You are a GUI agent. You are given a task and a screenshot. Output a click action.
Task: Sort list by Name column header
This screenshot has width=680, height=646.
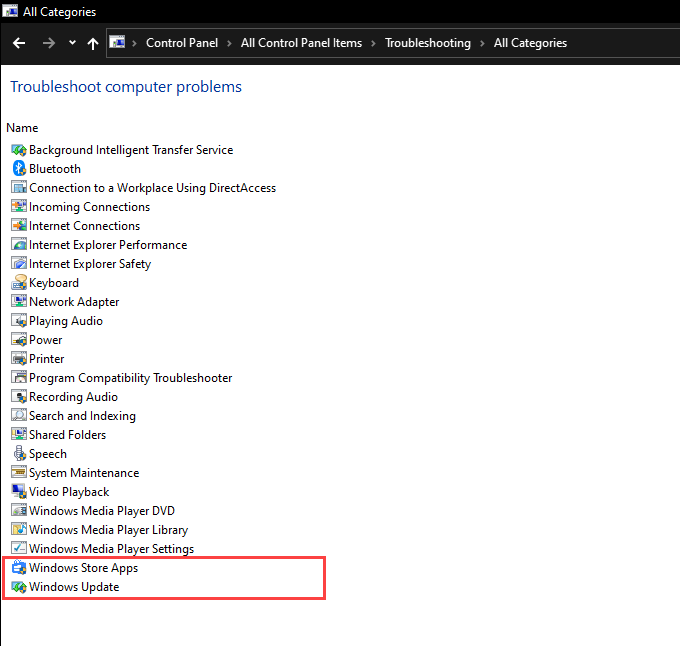22,128
